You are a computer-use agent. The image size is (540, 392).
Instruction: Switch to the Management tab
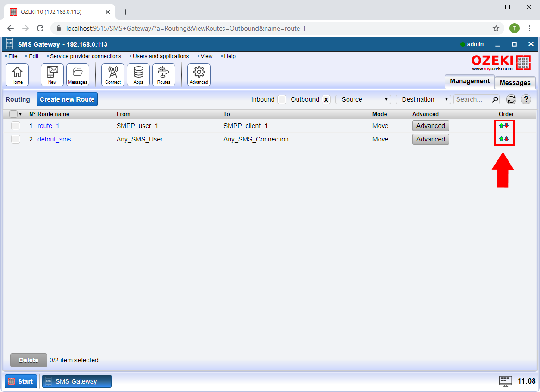(x=469, y=81)
